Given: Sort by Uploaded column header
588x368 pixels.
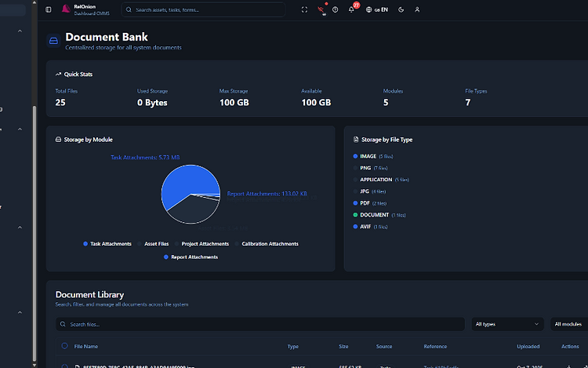Looking at the screenshot, I should pyautogui.click(x=528, y=346).
